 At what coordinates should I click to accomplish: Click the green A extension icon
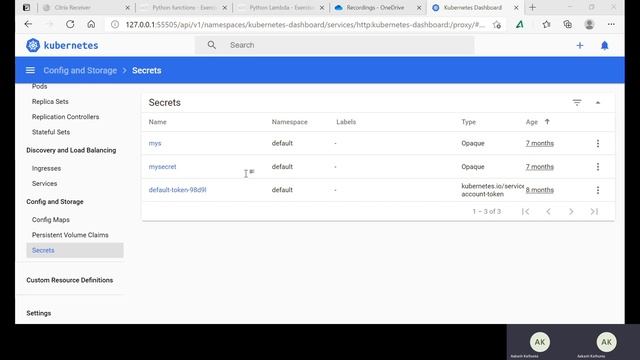(x=520, y=24)
